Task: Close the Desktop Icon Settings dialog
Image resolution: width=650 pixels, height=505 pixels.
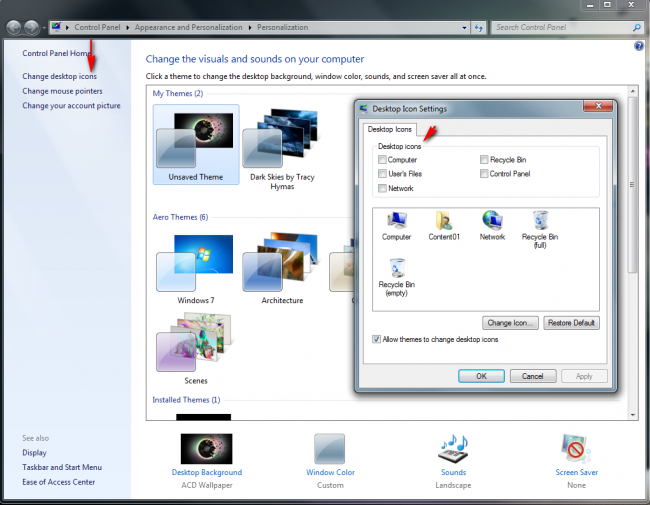Action: (x=598, y=106)
